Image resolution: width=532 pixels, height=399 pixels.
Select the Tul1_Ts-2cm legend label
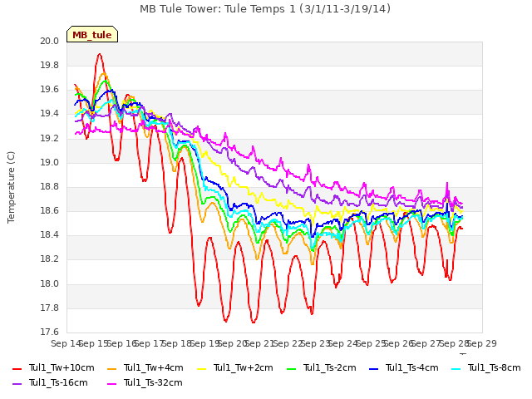coord(329,367)
